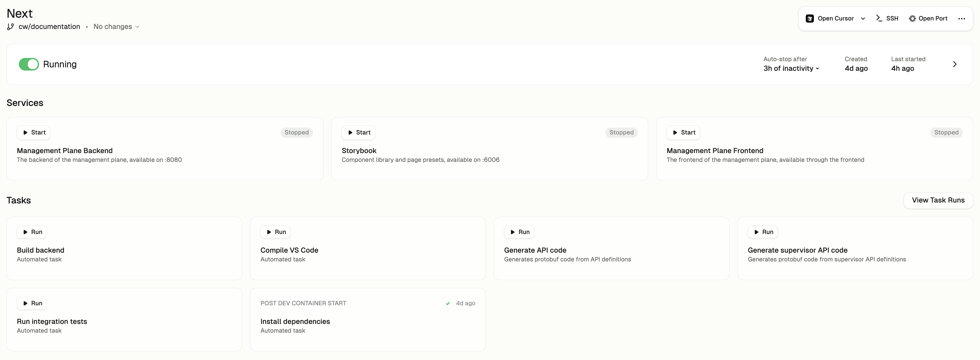Viewport: 980px width, 360px height.
Task: Run the Generate API code task
Action: pyautogui.click(x=519, y=232)
